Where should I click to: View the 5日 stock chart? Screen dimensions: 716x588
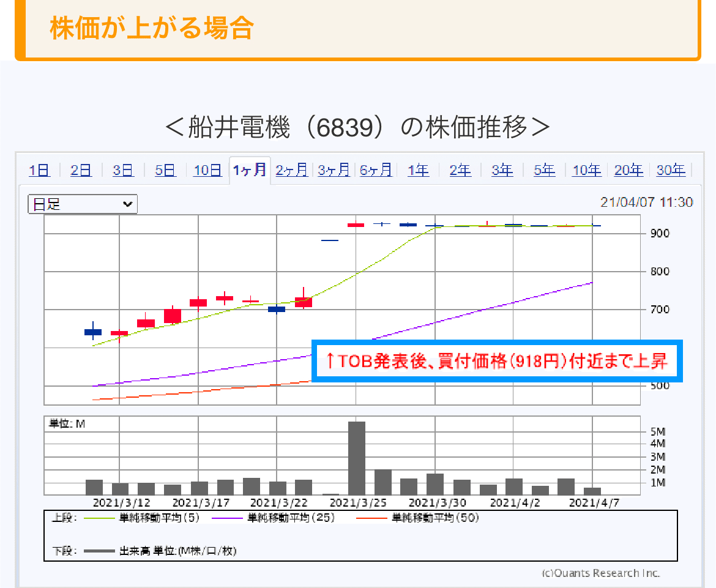pyautogui.click(x=165, y=170)
